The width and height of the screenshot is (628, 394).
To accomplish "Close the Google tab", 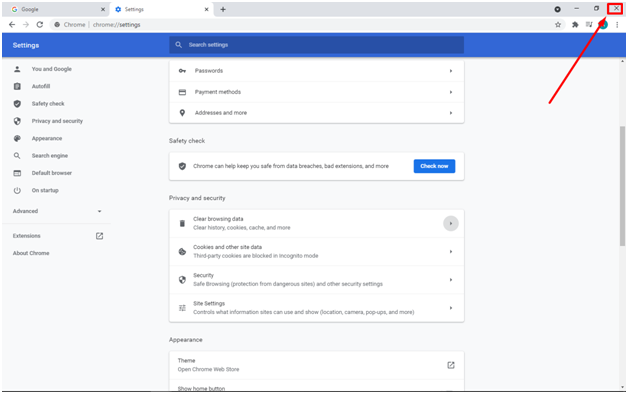I will [x=103, y=9].
